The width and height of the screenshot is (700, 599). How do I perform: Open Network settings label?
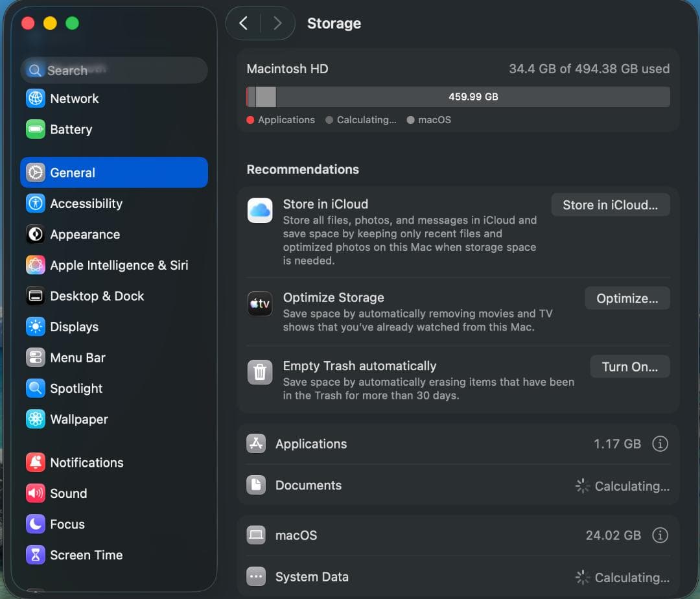tap(74, 99)
